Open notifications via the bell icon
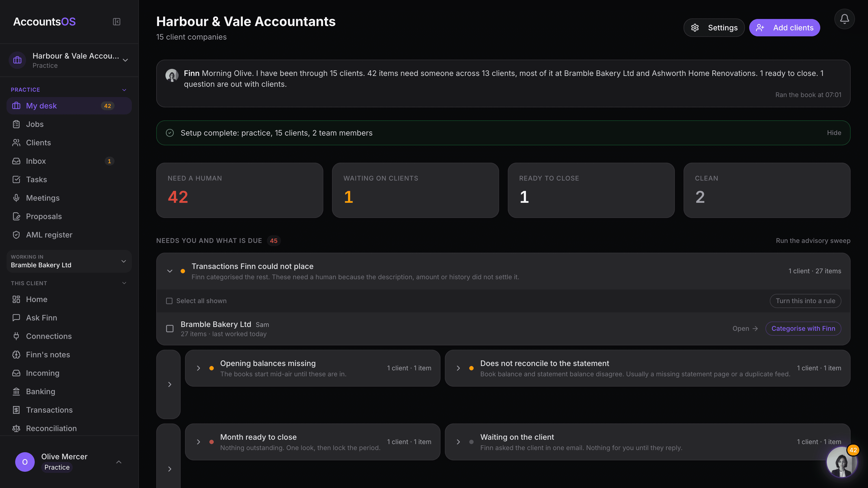This screenshot has width=868, height=488. click(x=844, y=19)
